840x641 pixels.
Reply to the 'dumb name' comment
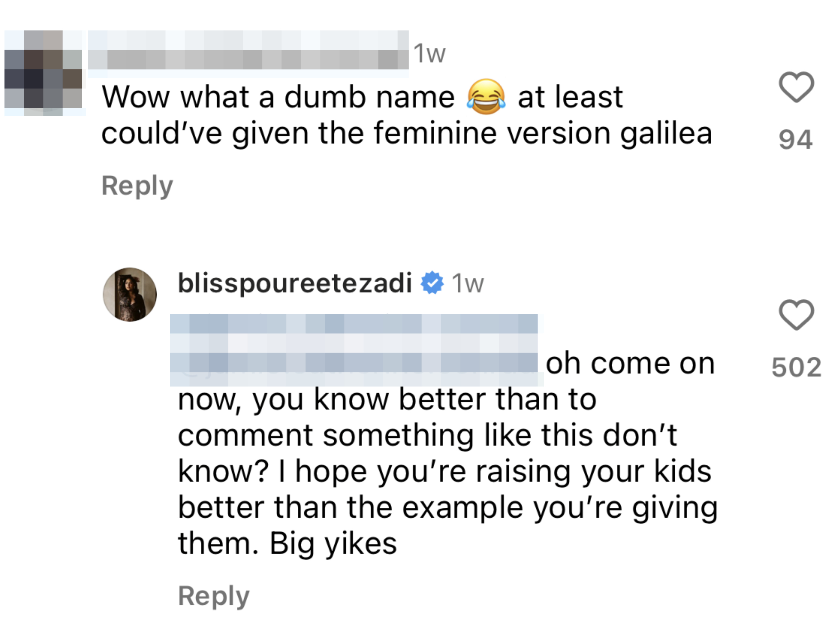click(x=137, y=186)
